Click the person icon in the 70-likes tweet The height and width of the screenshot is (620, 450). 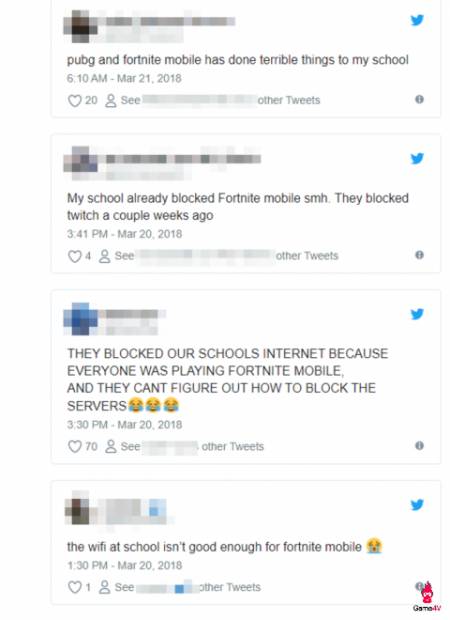pyautogui.click(x=111, y=446)
